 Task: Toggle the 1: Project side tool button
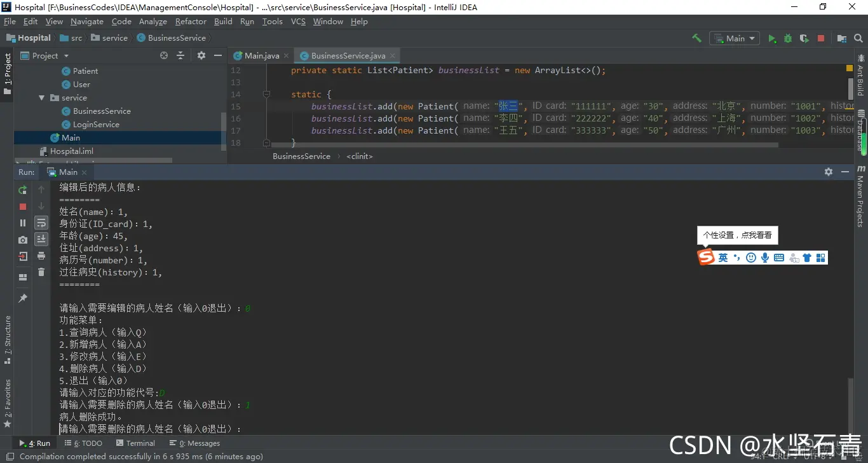[x=8, y=74]
